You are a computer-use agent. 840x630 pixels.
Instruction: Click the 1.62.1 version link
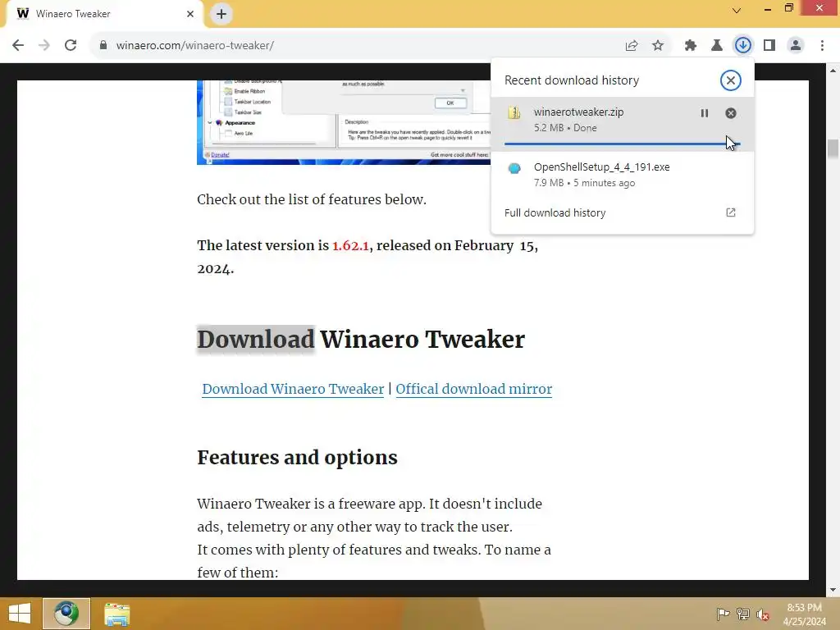[x=350, y=245]
